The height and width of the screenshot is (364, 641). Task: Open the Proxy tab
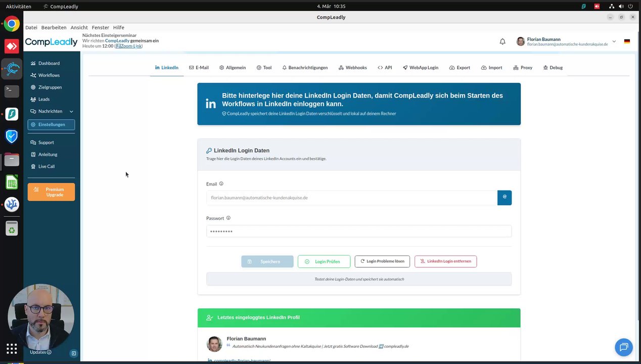tap(523, 68)
